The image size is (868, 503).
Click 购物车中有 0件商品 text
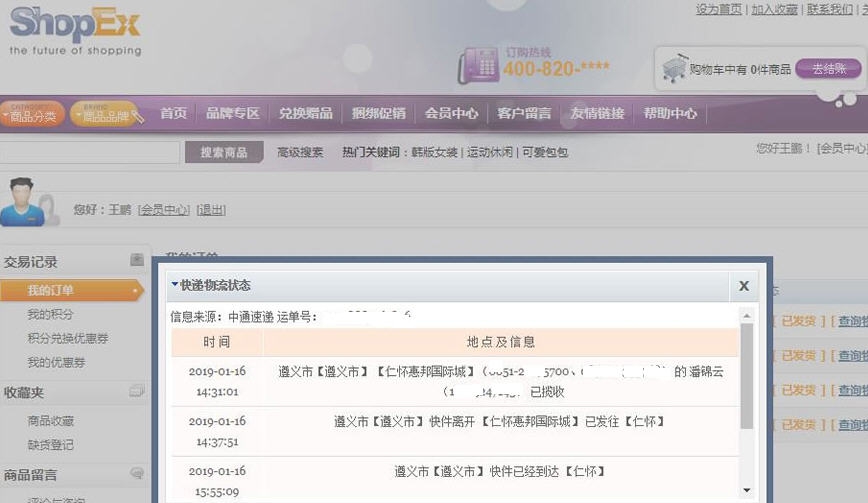click(740, 69)
